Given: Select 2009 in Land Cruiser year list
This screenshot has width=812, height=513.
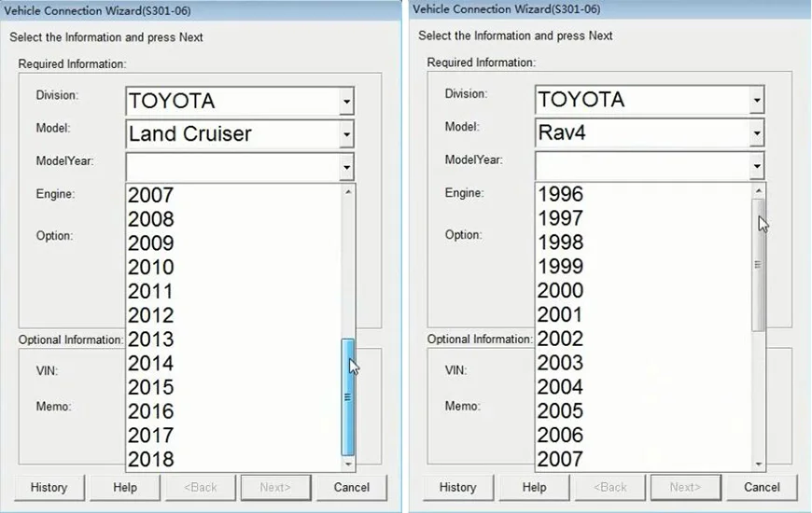Looking at the screenshot, I should pos(233,243).
